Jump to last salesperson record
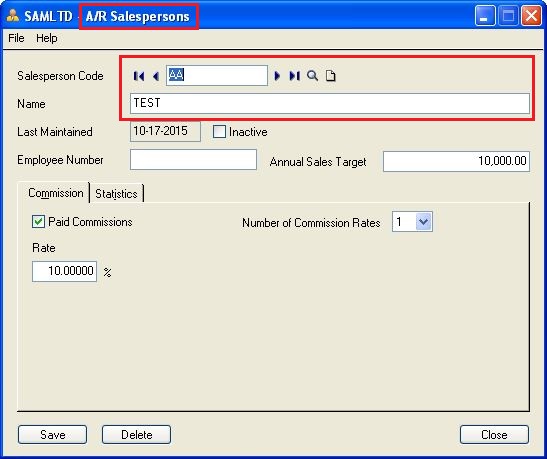This screenshot has height=459, width=547. coord(294,76)
